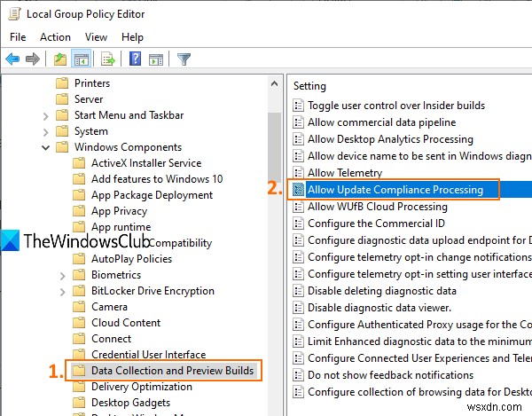Select the Allow Update Compliance Processing setting

point(395,190)
